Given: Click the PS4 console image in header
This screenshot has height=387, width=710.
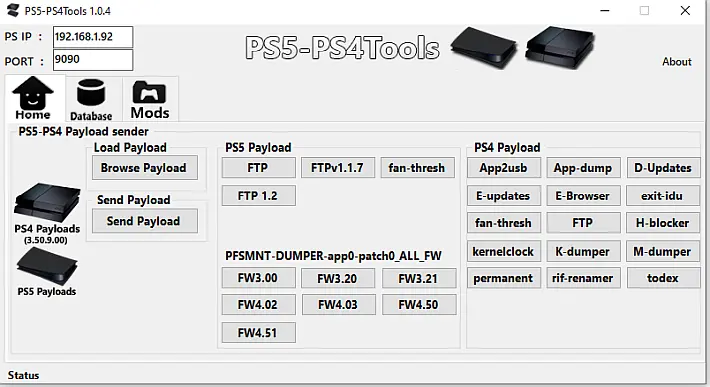Looking at the screenshot, I should pyautogui.click(x=561, y=47).
